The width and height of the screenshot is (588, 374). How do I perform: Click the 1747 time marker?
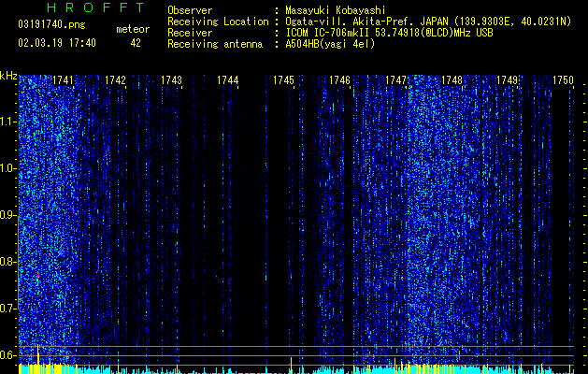coord(395,79)
